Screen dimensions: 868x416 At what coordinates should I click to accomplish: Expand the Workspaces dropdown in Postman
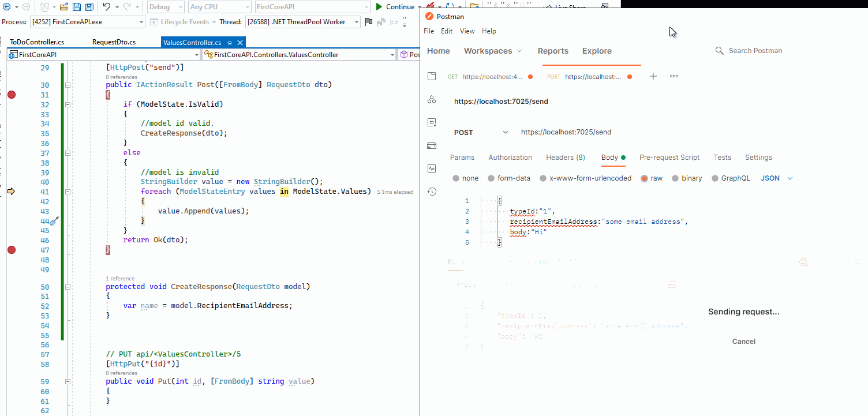click(493, 51)
